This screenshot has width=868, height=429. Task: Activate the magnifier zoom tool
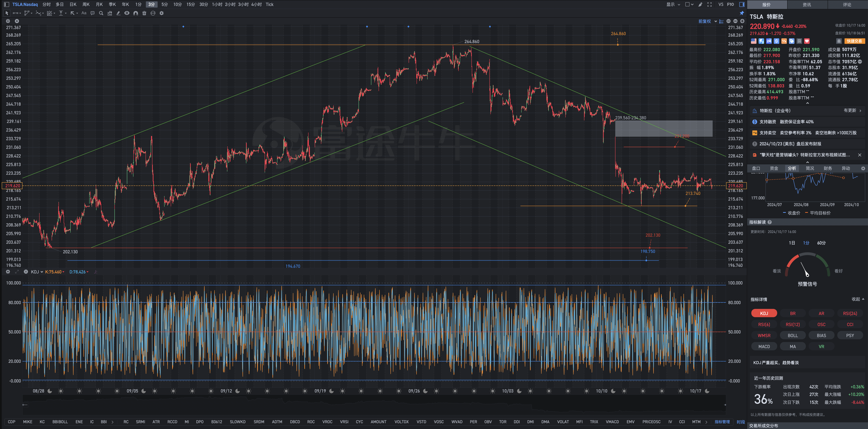click(101, 13)
